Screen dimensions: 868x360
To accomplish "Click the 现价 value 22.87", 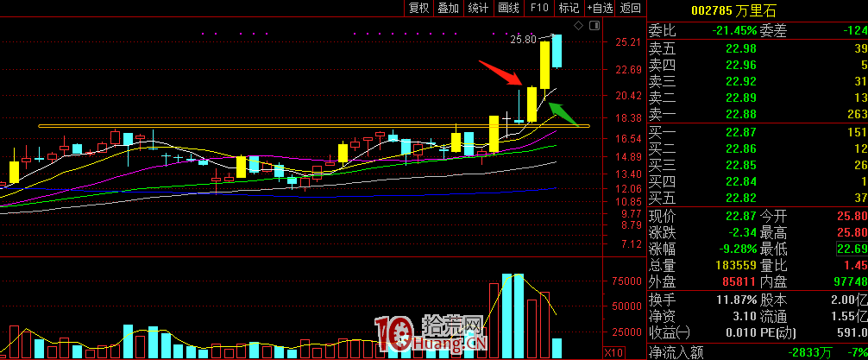I will coord(740,216).
